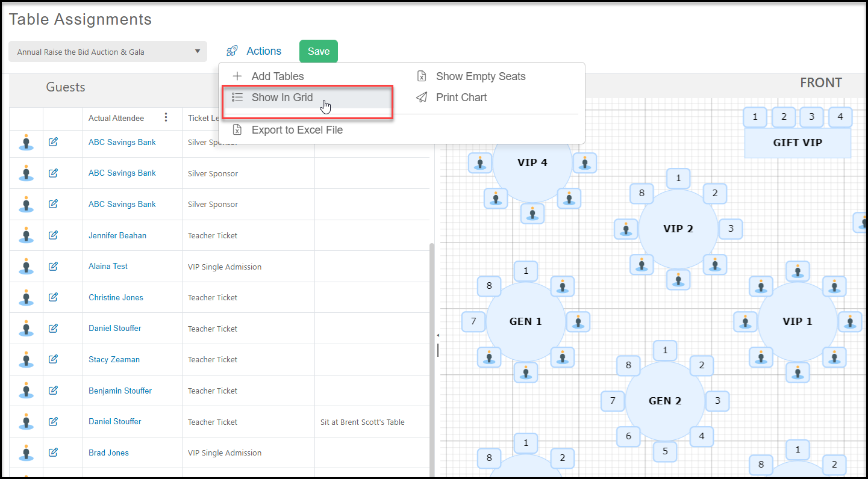Image resolution: width=868 pixels, height=479 pixels.
Task: Click VIP Single Admission for Alaina Test
Action: point(225,267)
